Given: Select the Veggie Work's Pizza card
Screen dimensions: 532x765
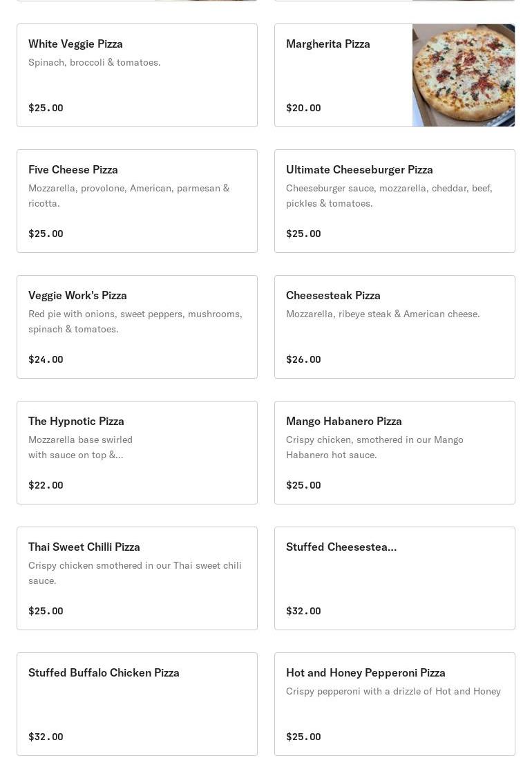Looking at the screenshot, I should coord(137,327).
